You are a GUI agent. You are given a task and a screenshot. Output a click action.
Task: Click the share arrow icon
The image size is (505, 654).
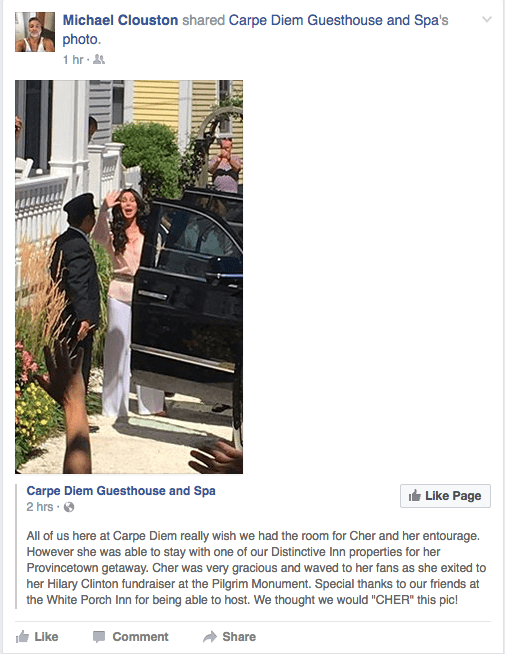(x=210, y=636)
